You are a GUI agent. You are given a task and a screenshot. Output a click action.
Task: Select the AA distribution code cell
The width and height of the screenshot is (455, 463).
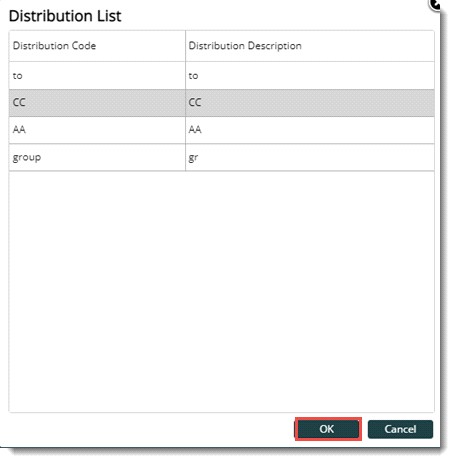pyautogui.click(x=97, y=130)
